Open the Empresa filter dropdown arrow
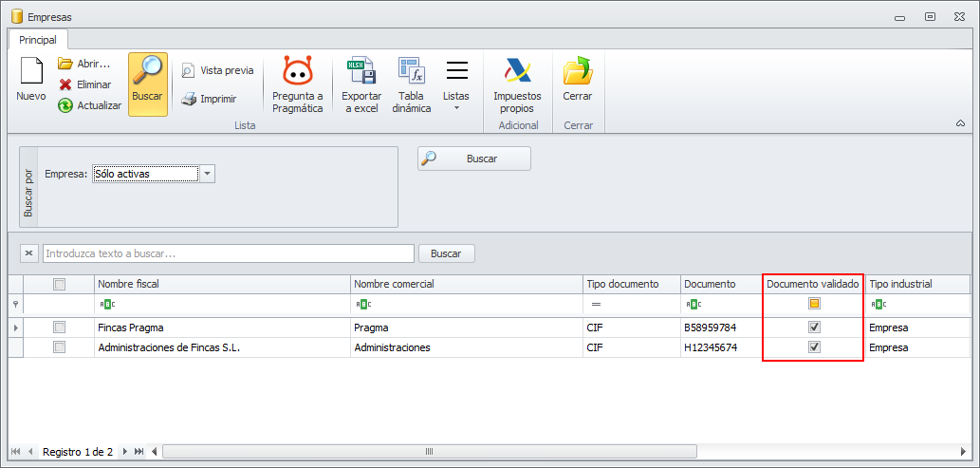 (x=208, y=174)
